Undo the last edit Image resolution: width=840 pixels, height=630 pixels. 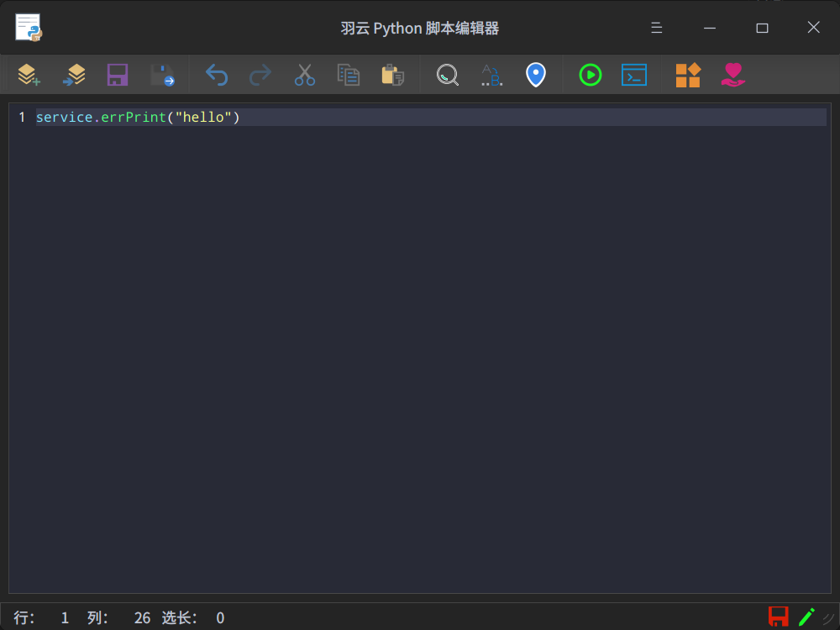coord(217,75)
